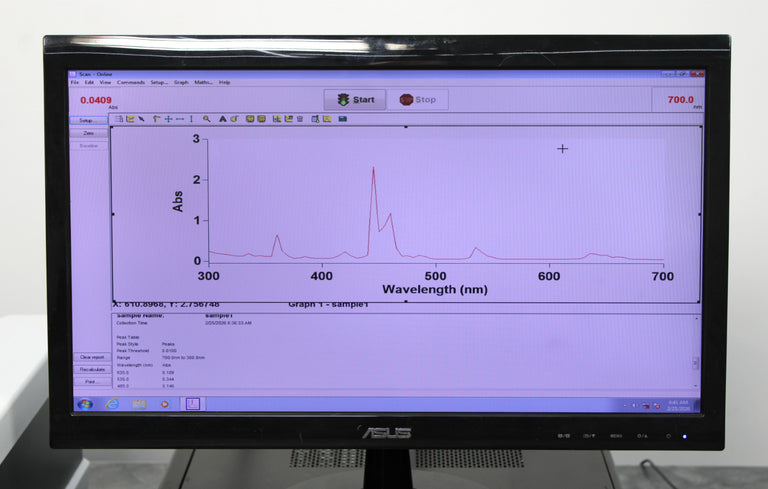Click the trash can remove graph icon
Image resolution: width=768 pixels, height=489 pixels.
pos(300,119)
